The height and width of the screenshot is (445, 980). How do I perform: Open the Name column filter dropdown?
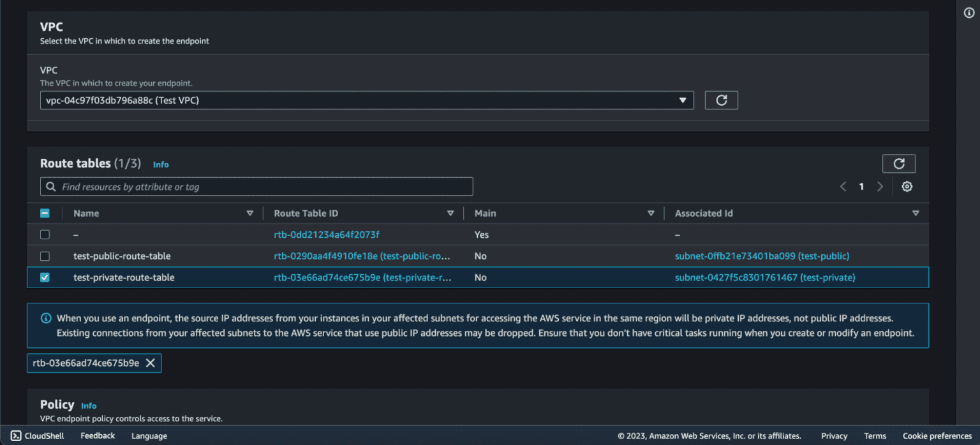pos(250,213)
